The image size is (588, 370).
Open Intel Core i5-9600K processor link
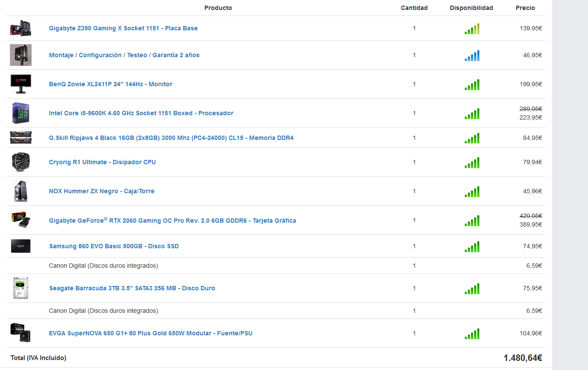(x=141, y=113)
